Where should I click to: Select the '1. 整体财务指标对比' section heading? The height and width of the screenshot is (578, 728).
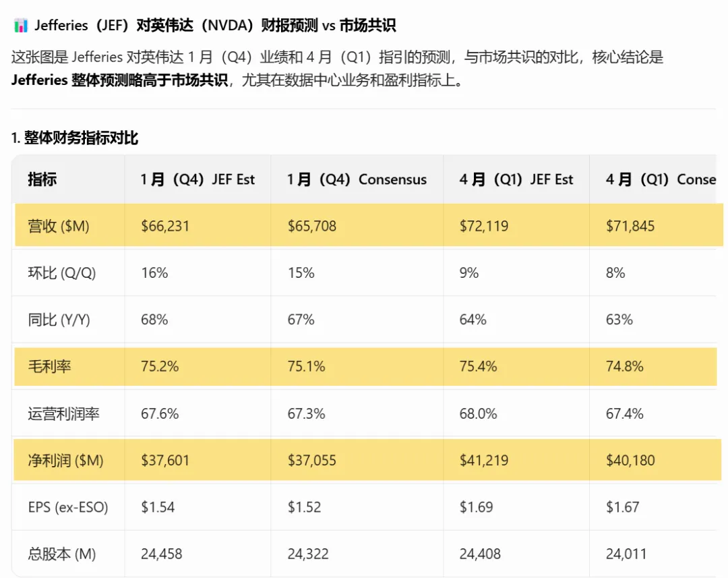75,138
